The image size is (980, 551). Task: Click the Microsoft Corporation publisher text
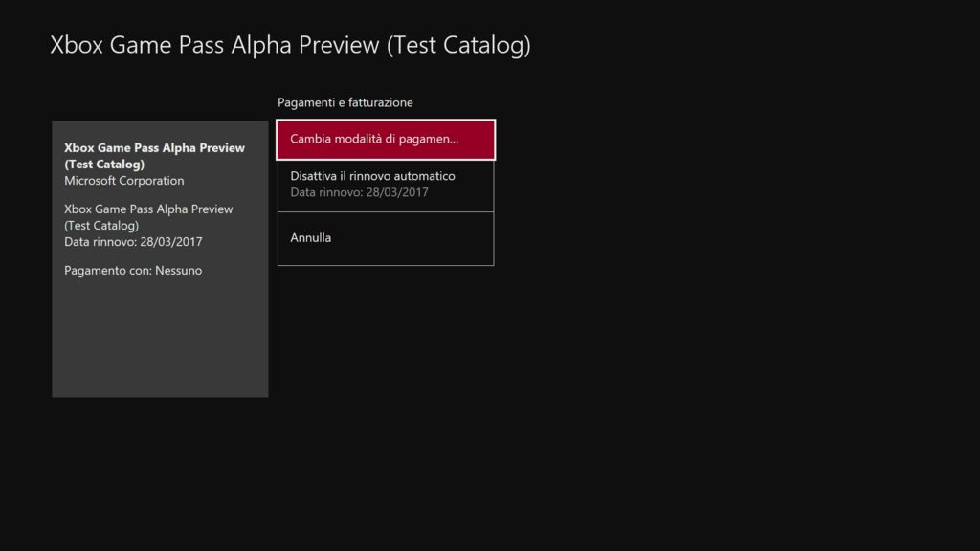click(123, 181)
